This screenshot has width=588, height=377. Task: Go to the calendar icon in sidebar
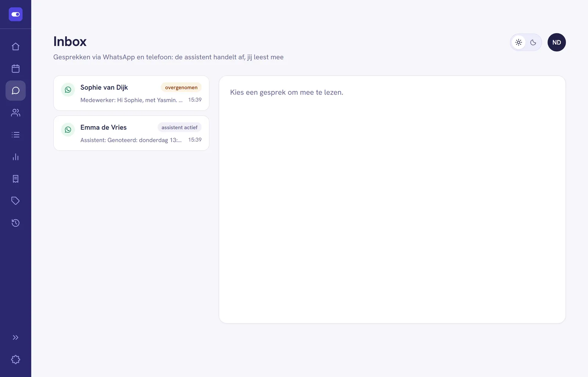coord(15,68)
